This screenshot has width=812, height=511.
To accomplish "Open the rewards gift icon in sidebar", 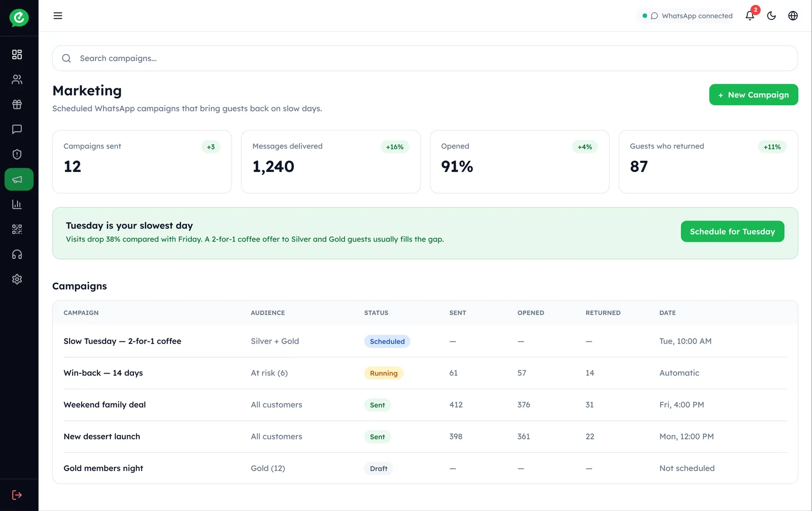I will pos(17,104).
